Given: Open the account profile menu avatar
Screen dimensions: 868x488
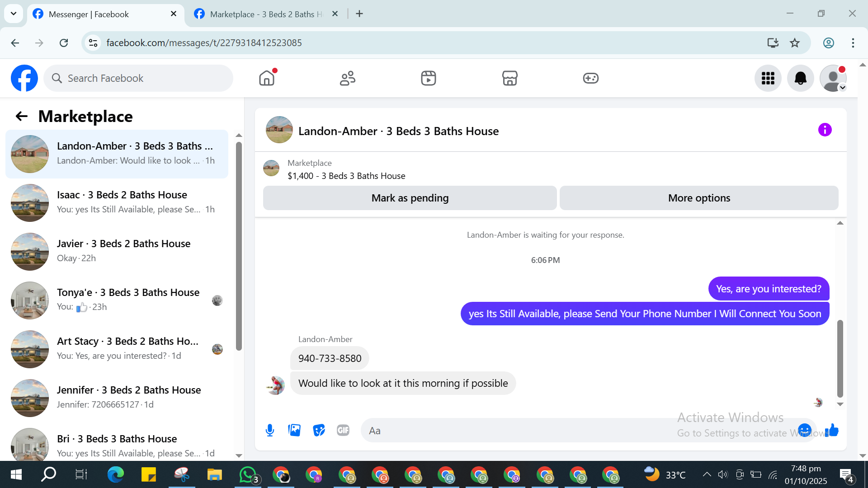Looking at the screenshot, I should point(833,78).
